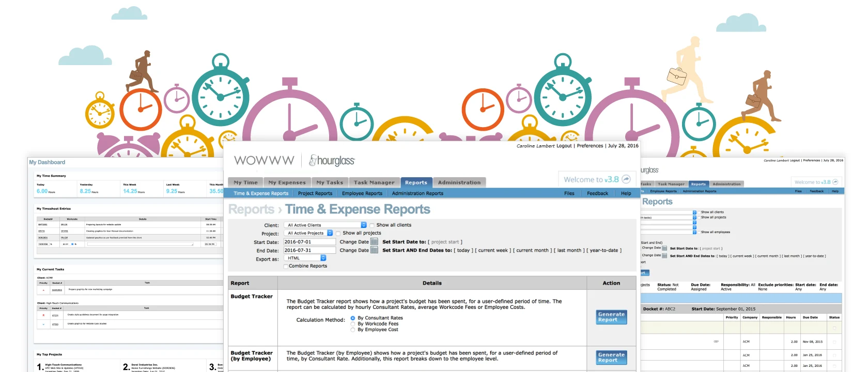The width and height of the screenshot is (868, 372).
Task: Click Reports breadcrumb heading
Action: (x=251, y=209)
